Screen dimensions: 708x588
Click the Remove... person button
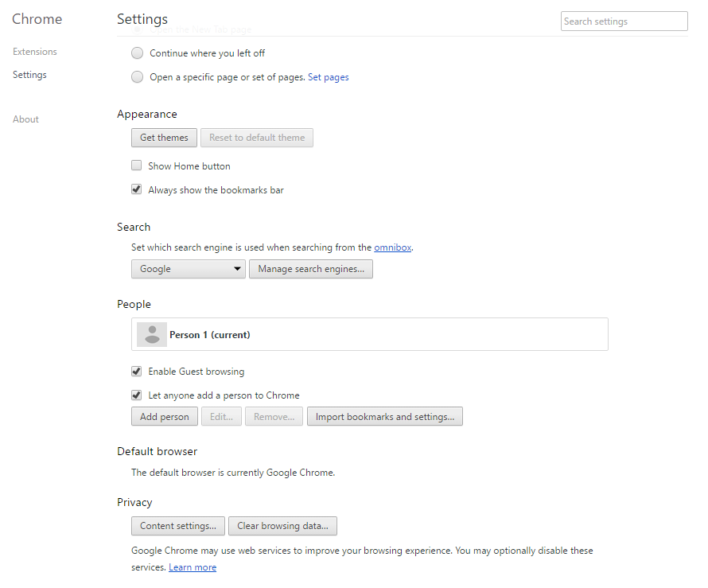pyautogui.click(x=274, y=416)
